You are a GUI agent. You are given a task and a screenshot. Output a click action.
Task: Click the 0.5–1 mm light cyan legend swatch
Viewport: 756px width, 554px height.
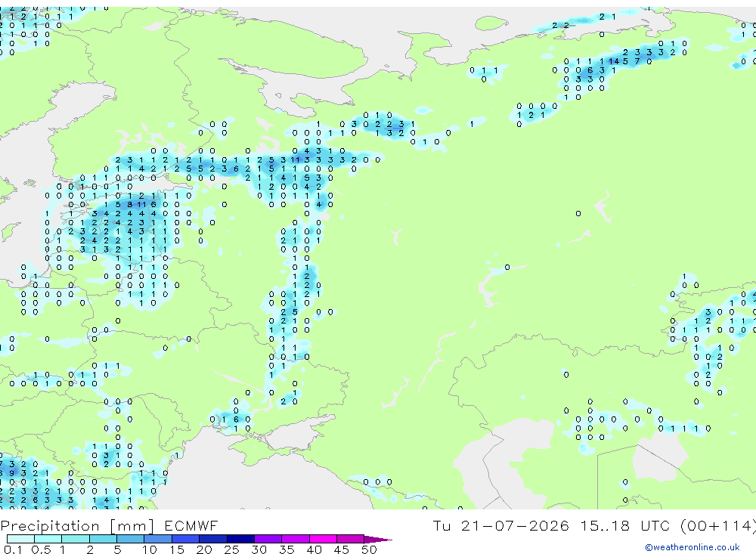[x=48, y=539]
